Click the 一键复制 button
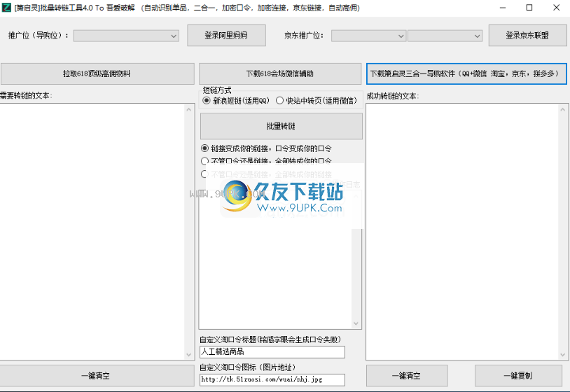 (518, 376)
